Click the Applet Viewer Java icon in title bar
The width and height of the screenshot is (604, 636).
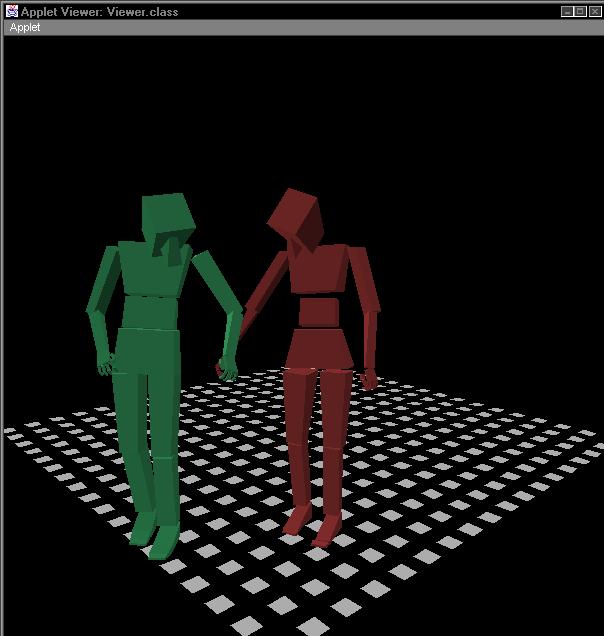point(12,11)
